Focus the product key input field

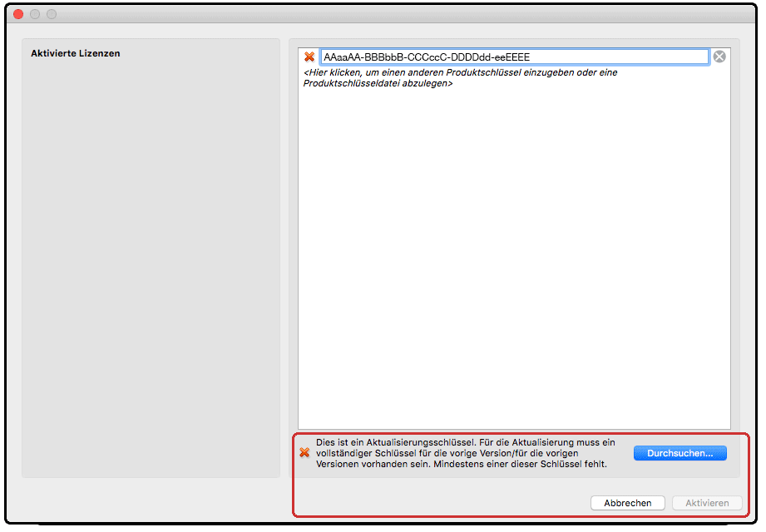pyautogui.click(x=615, y=57)
